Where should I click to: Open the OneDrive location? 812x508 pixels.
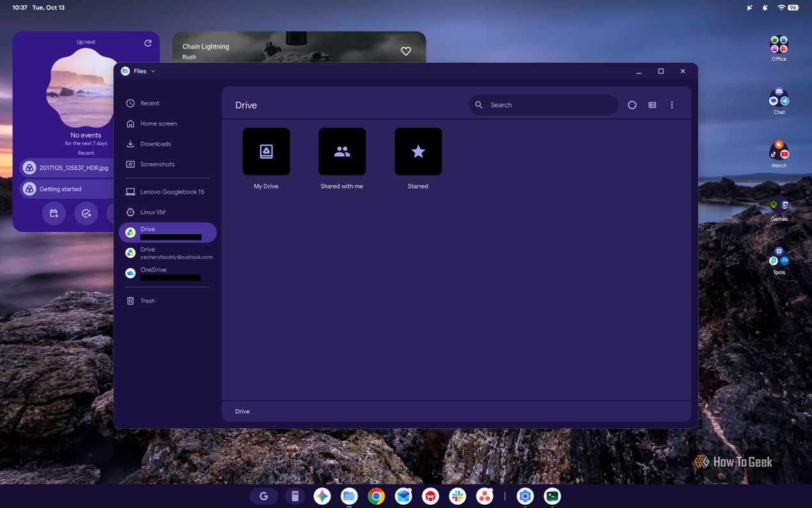pos(168,273)
